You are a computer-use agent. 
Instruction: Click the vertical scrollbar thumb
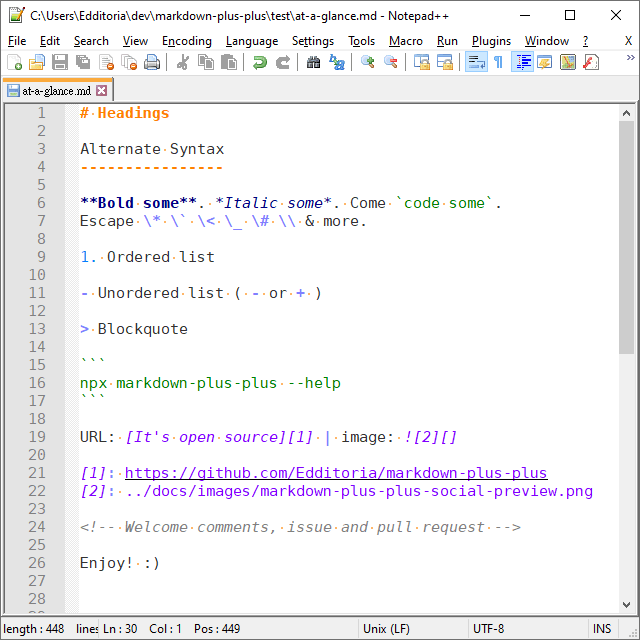click(x=627, y=238)
